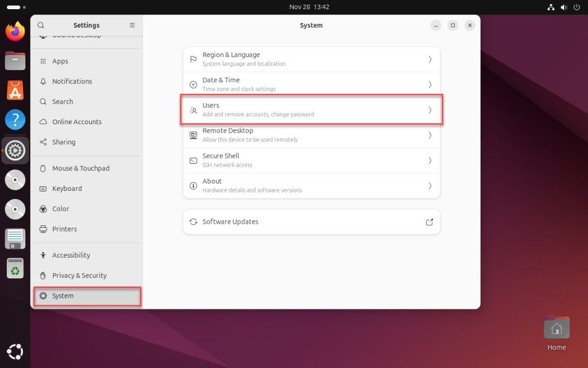Select Keyboard in the sidebar
Viewport: 588px width, 368px height.
point(87,189)
